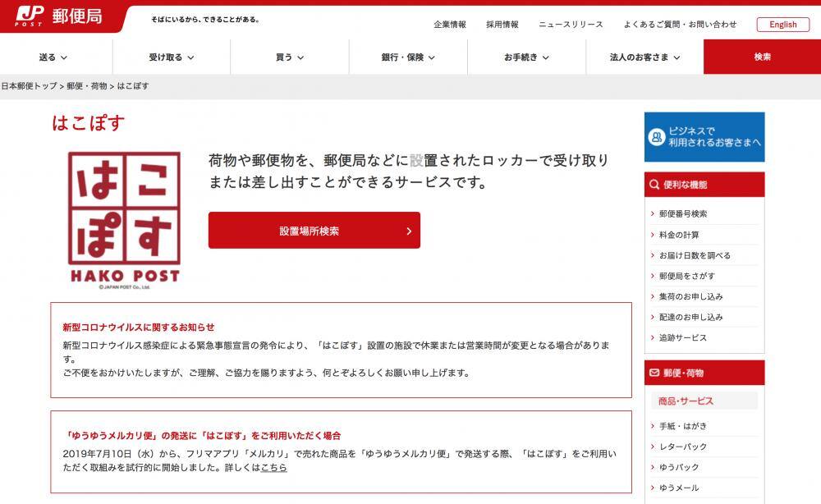
Task: Open ニュースリリース in the top menu
Action: click(x=571, y=24)
